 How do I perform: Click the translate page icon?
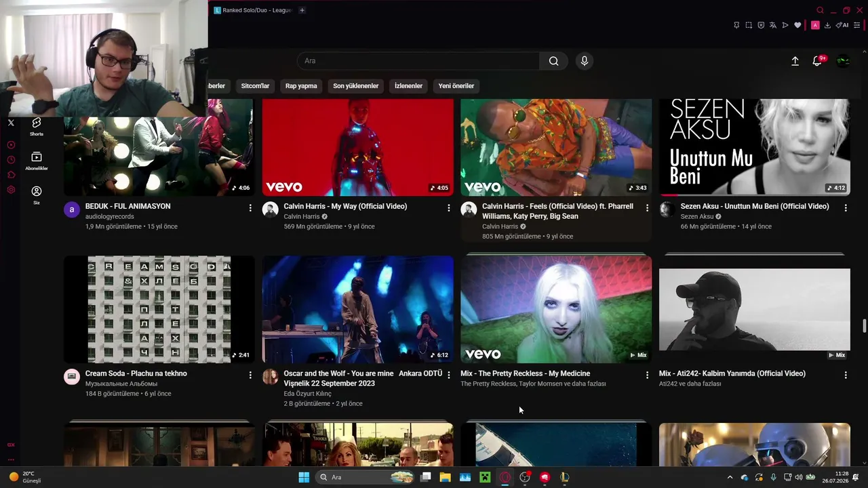[x=773, y=25]
